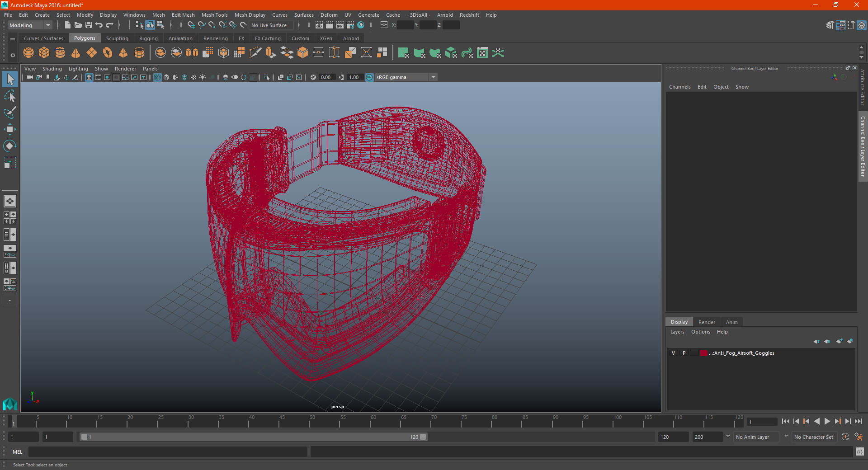Activate the Move tool in toolbox
This screenshot has width=868, height=470.
[10, 129]
